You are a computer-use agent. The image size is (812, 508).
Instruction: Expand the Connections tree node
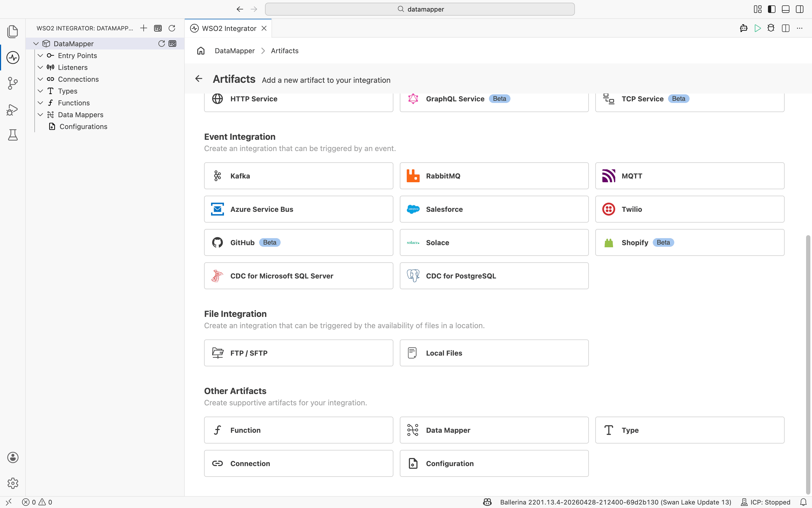point(40,79)
